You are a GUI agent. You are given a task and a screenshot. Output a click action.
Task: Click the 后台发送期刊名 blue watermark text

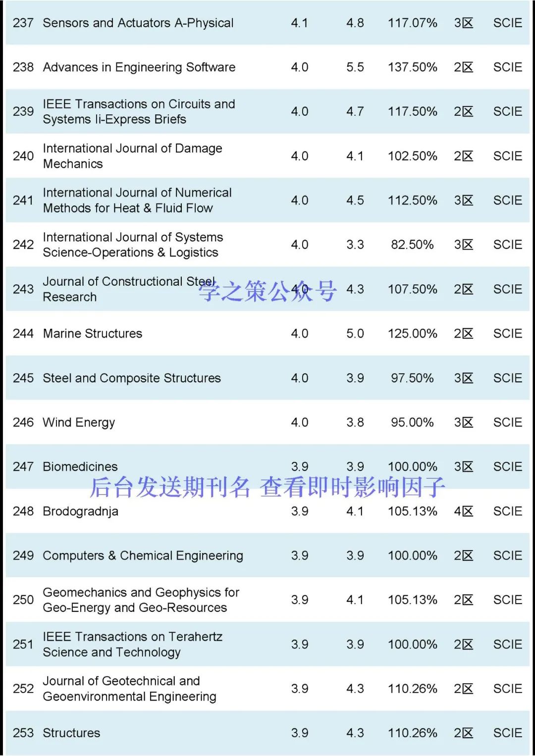tap(170, 487)
